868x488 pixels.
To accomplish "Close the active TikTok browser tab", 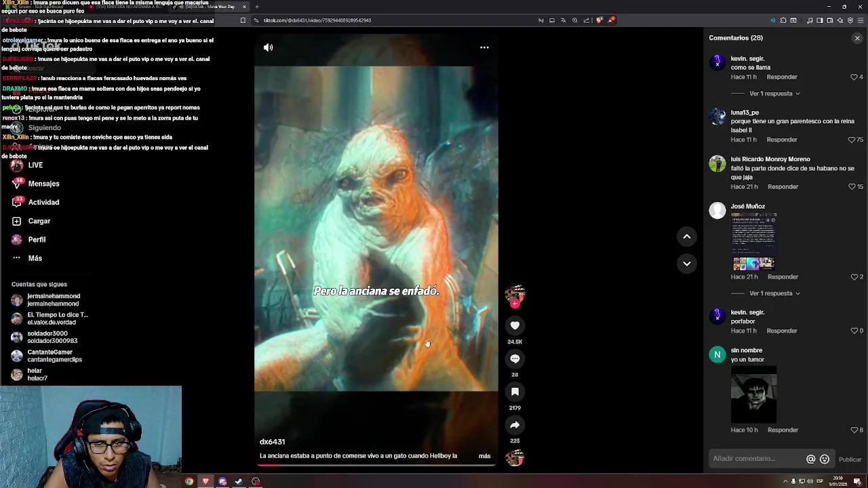I will point(244,7).
